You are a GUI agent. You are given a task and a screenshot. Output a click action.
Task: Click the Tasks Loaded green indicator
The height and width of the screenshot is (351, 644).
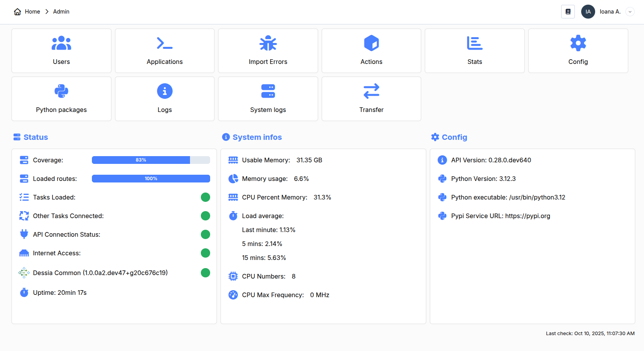[x=205, y=197]
